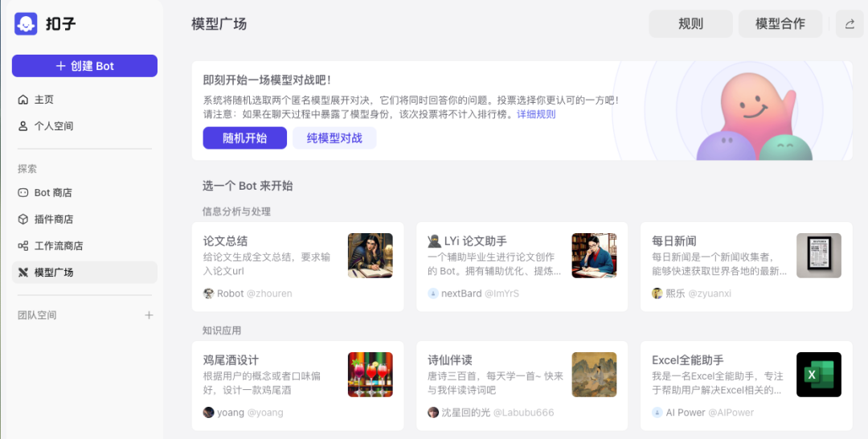Click the 每日新闻 newspaper thumbnail
Viewport: 868px width, 439px height.
point(819,255)
